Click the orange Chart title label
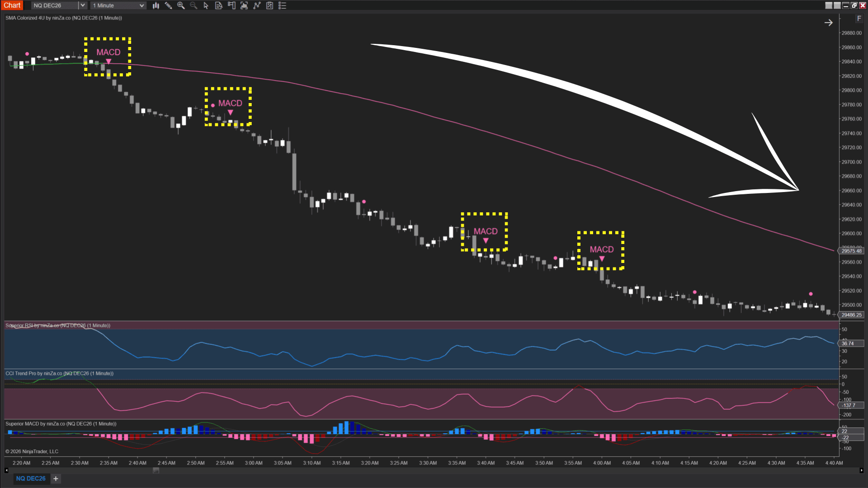 (x=12, y=5)
